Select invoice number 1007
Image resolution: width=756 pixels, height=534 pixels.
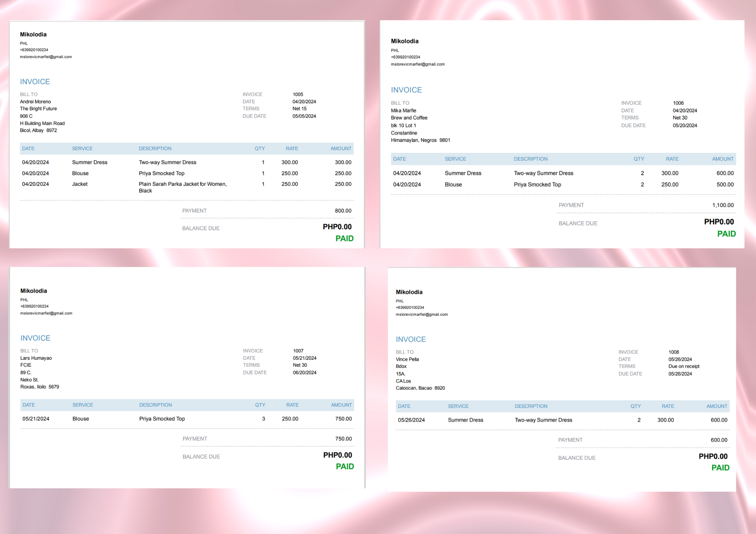coord(298,351)
